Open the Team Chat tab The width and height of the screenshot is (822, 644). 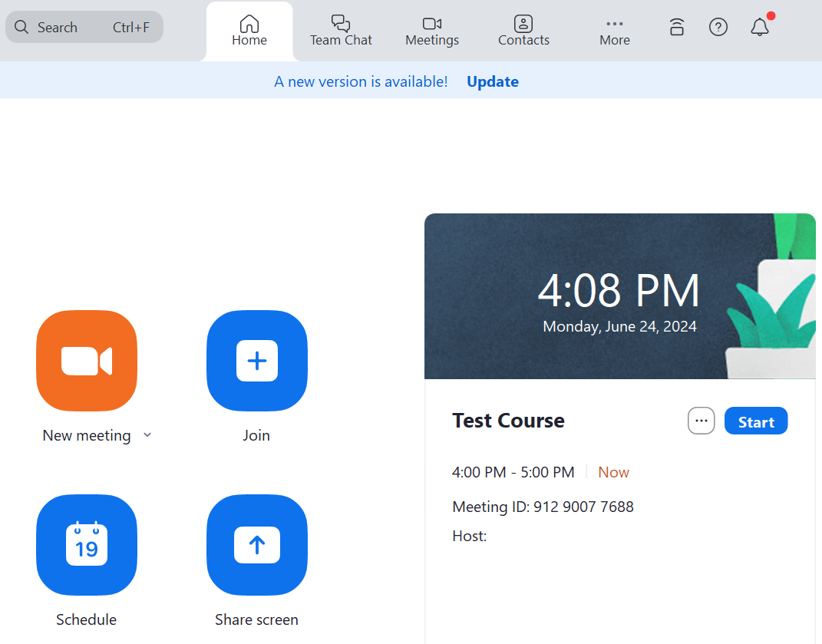[x=341, y=31]
